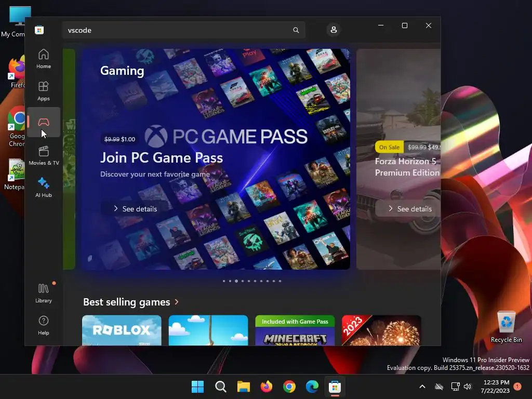Open the clock and date panel
Image resolution: width=532 pixels, height=399 pixels.
tap(495, 387)
